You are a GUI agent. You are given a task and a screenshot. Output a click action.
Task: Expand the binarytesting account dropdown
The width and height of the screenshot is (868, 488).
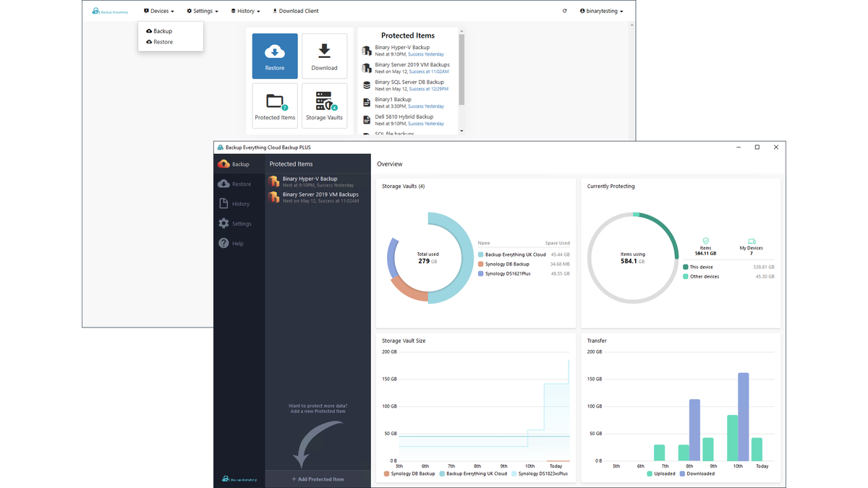(x=601, y=11)
